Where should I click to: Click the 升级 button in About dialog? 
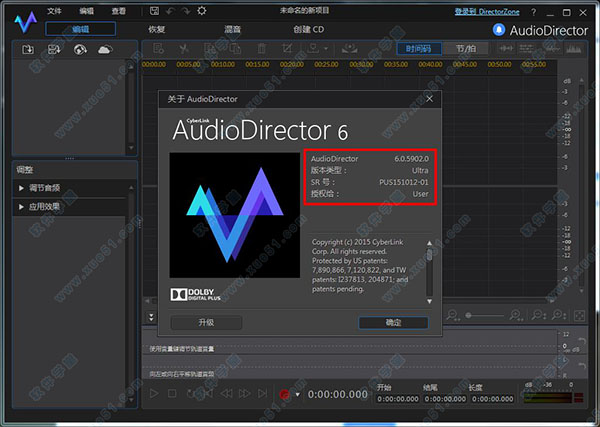tap(206, 323)
